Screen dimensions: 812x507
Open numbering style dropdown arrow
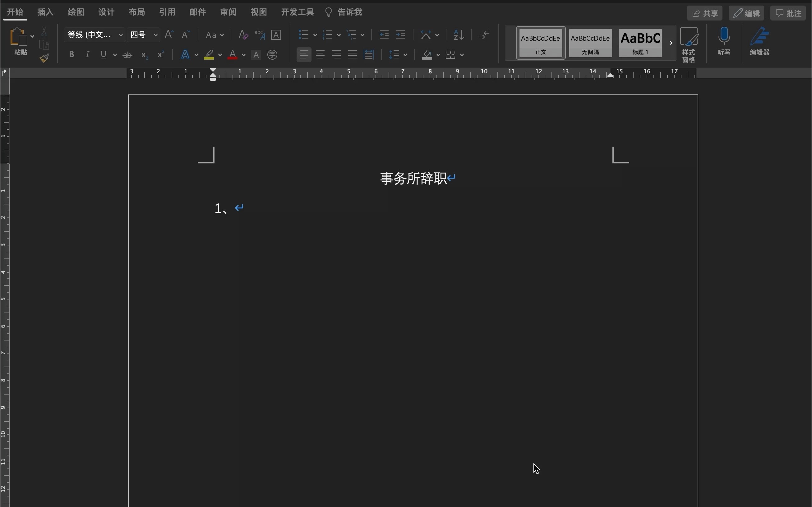[x=339, y=35]
